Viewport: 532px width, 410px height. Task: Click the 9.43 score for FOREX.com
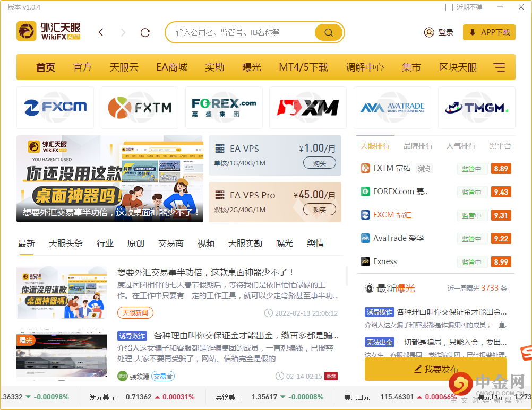tap(501, 192)
